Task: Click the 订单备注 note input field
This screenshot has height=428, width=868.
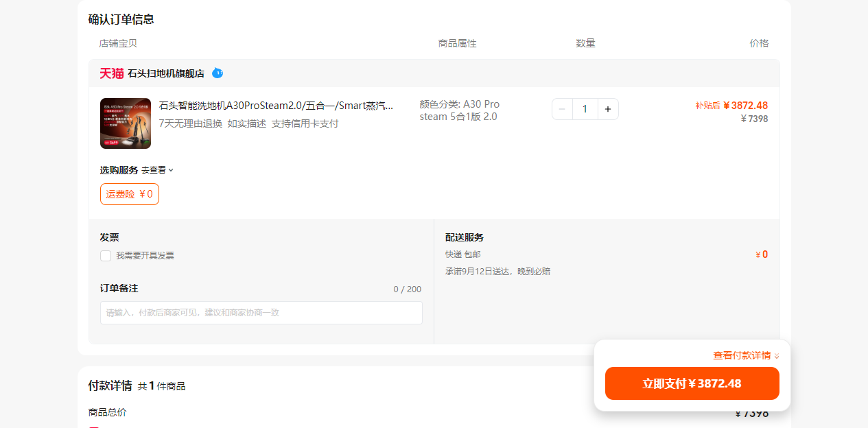Action: click(x=261, y=313)
